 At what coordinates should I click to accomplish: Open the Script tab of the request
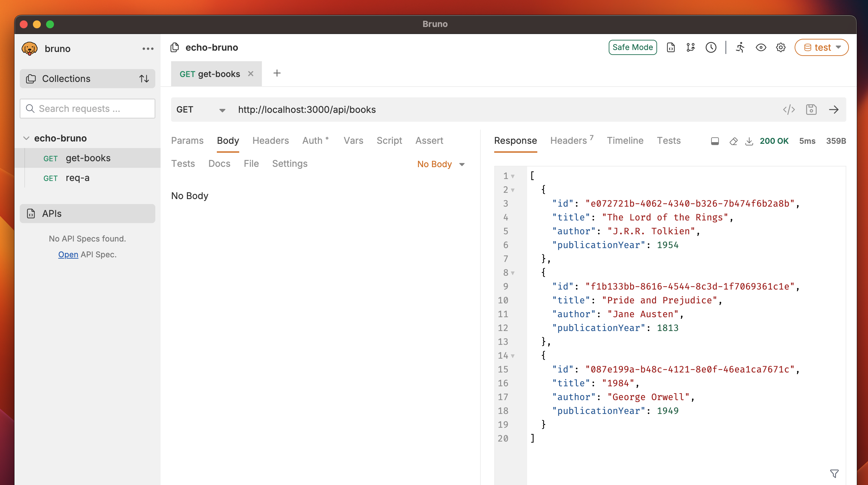coord(389,140)
